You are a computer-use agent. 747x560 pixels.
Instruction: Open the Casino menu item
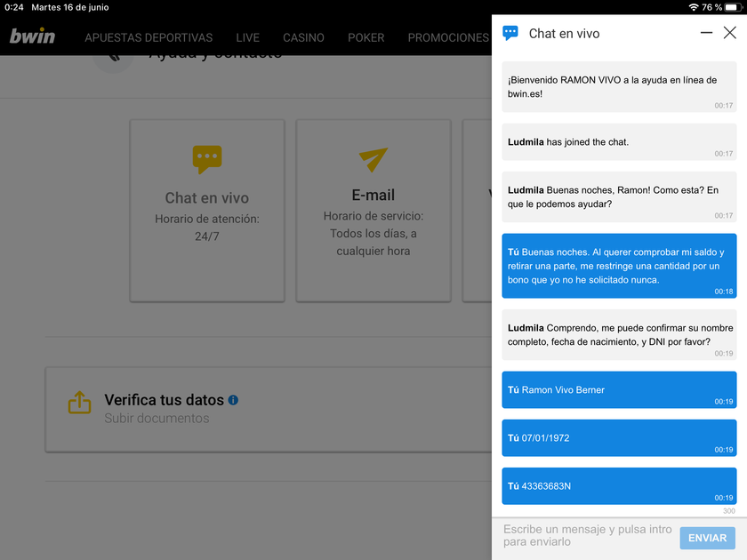(303, 37)
